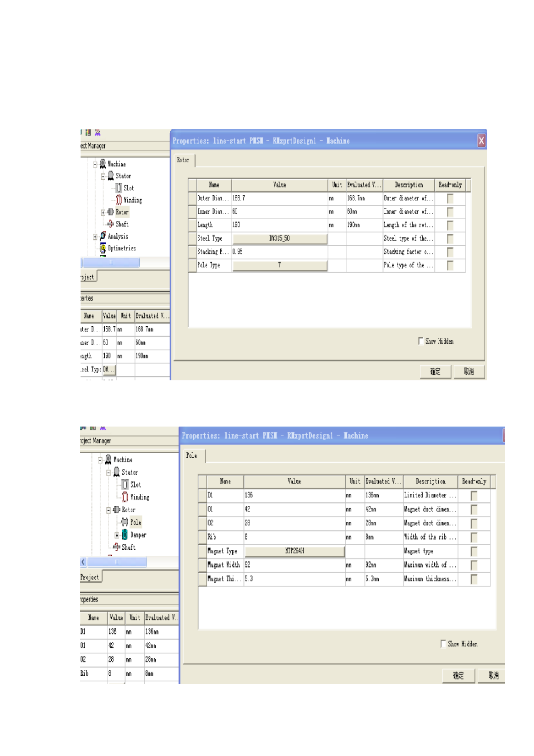Click the upper project tree horizontal scrollbar
This screenshot has height=756, width=534.
[111, 262]
